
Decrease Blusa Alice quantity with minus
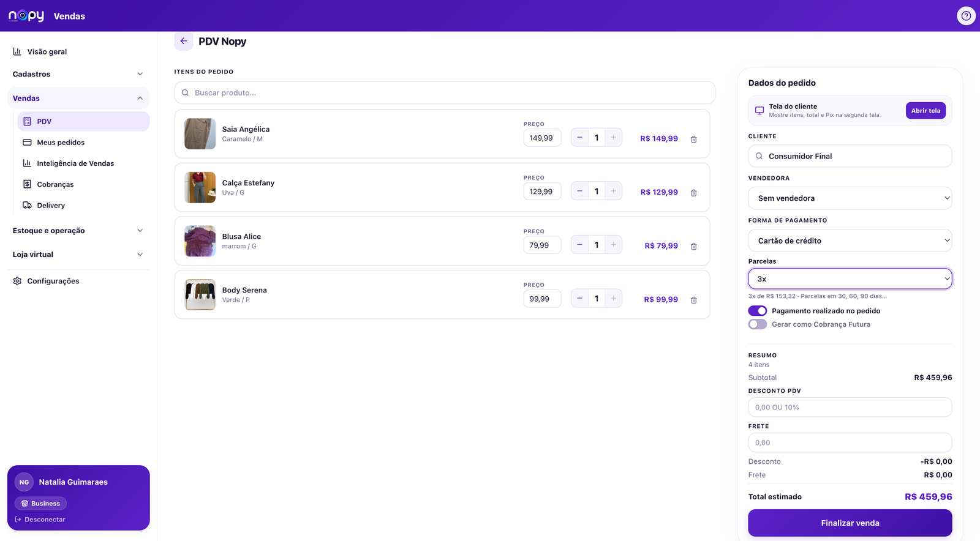(579, 245)
